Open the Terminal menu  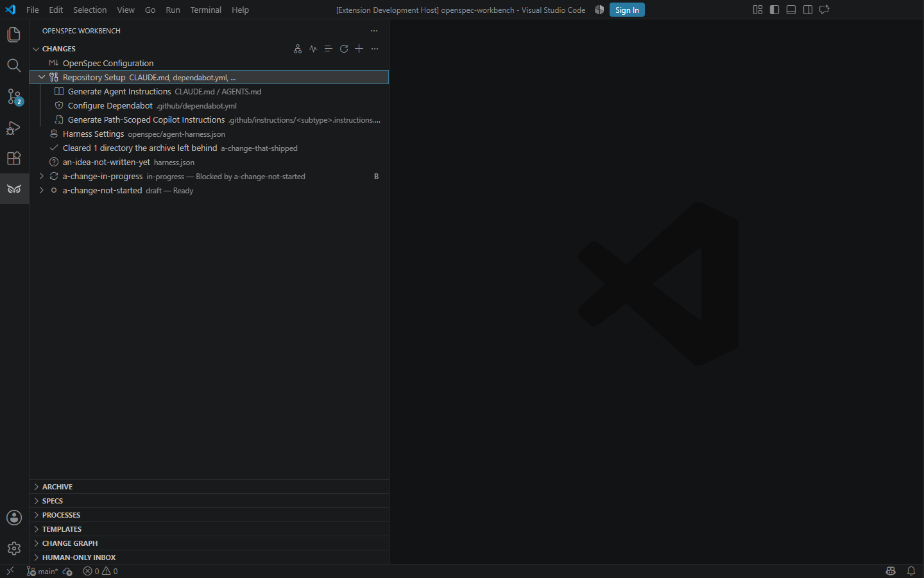pos(206,10)
